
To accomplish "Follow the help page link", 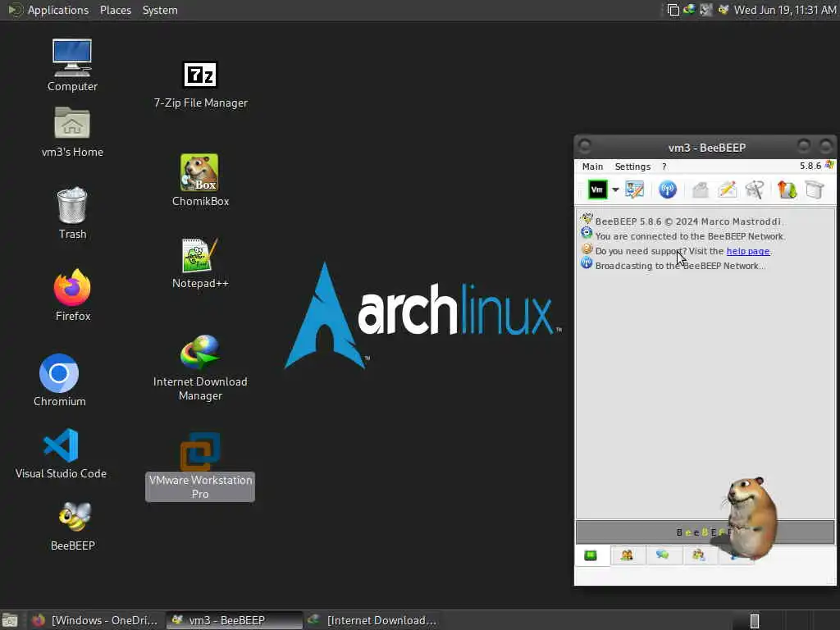I will (748, 251).
